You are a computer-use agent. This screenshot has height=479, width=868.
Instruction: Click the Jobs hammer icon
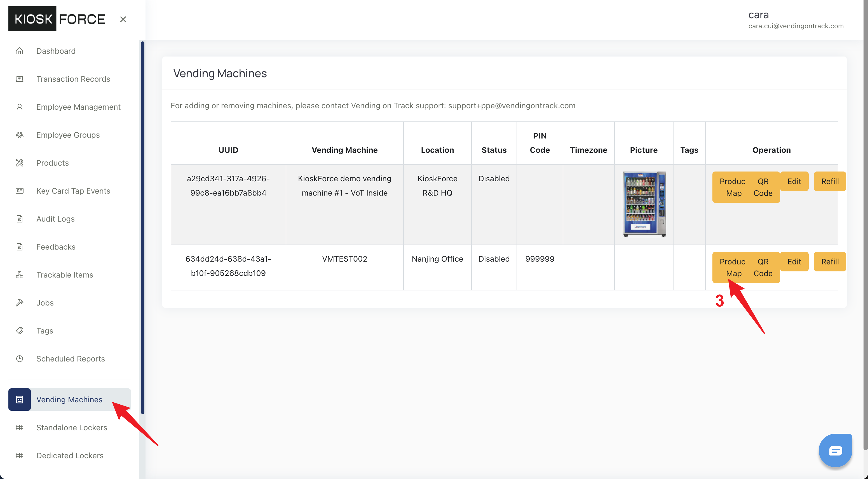[x=20, y=302]
